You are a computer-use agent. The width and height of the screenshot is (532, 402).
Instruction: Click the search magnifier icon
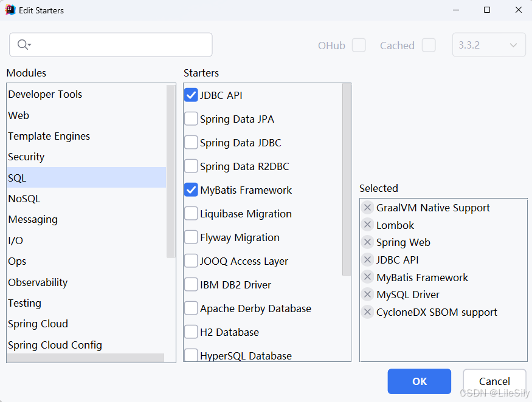click(24, 44)
